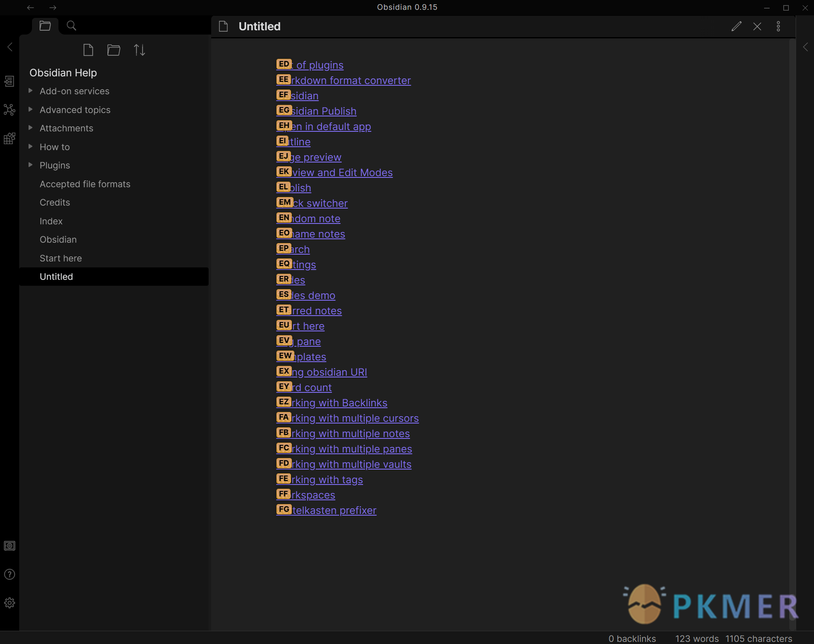The height and width of the screenshot is (644, 814).
Task: Follow the 'Zettelkasten prefixer' link
Action: (326, 510)
